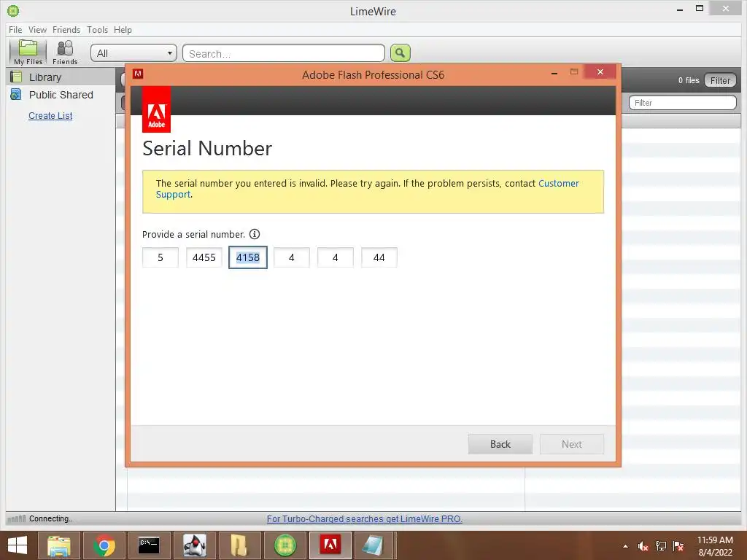Click the muted volume tray icon
This screenshot has height=560, width=747.
click(643, 546)
